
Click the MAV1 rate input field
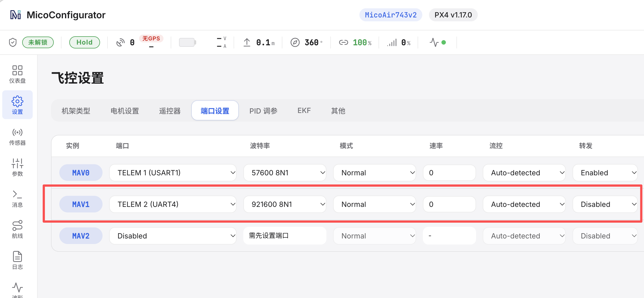click(449, 204)
